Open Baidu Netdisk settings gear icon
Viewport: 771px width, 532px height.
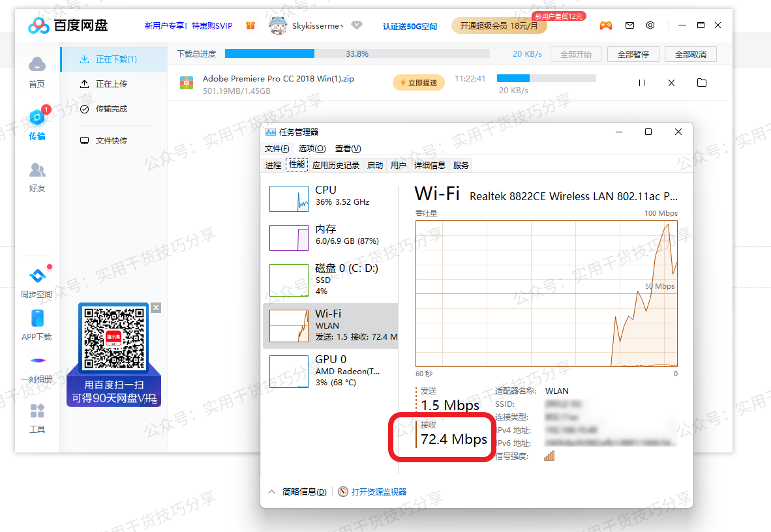click(650, 25)
